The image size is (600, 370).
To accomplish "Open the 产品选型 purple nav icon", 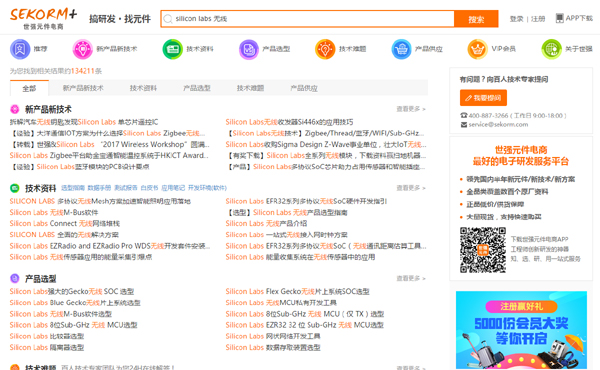I will [x=249, y=49].
